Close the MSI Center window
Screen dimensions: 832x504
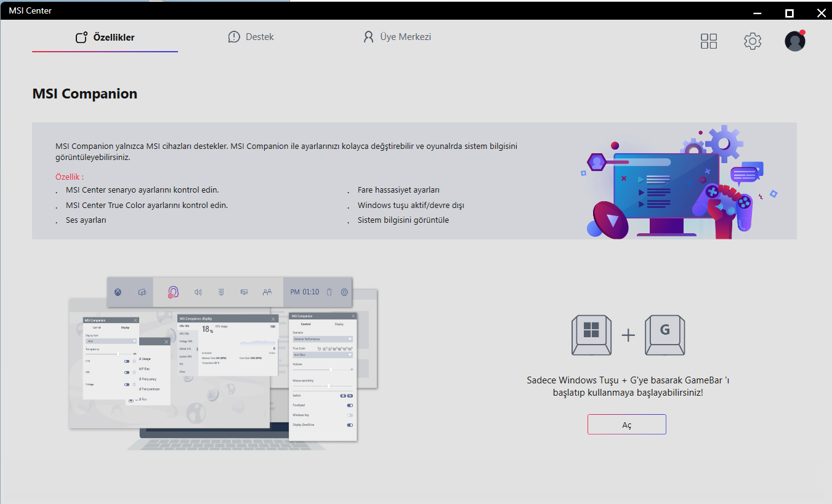point(820,12)
